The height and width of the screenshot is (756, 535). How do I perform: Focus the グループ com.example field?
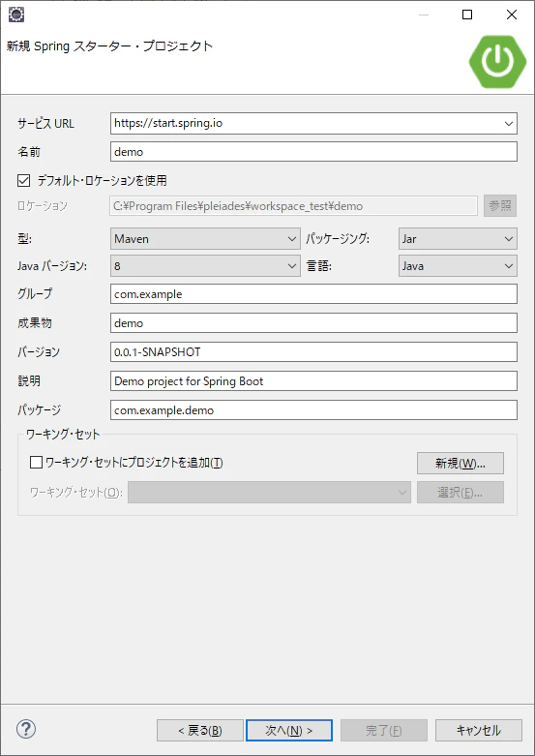(x=313, y=294)
